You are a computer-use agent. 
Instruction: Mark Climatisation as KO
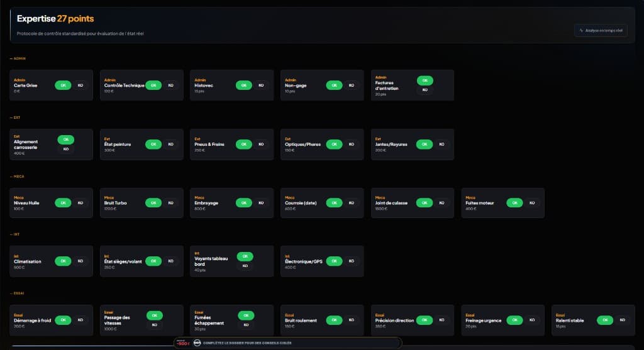[80, 261]
